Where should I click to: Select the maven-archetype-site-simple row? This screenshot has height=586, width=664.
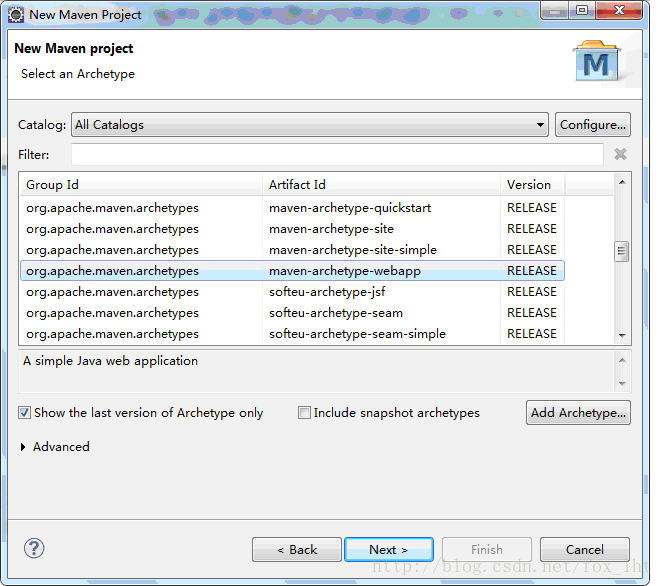292,250
